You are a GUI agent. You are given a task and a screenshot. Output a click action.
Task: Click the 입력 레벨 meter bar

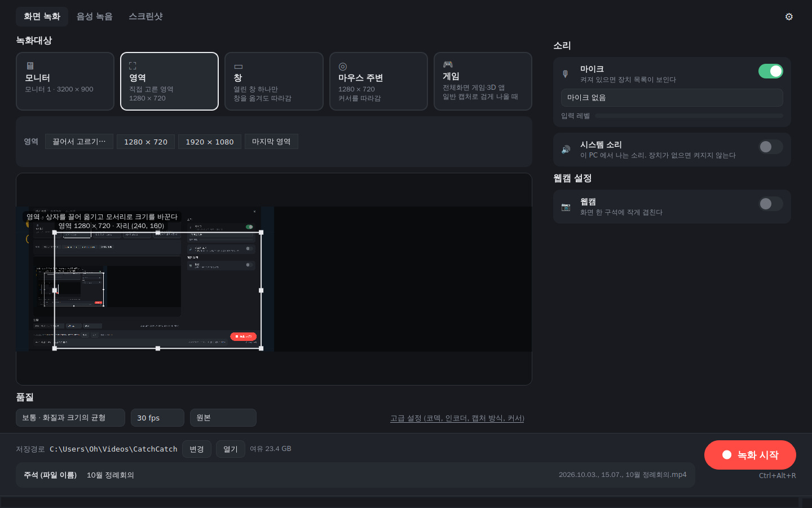[689, 116]
